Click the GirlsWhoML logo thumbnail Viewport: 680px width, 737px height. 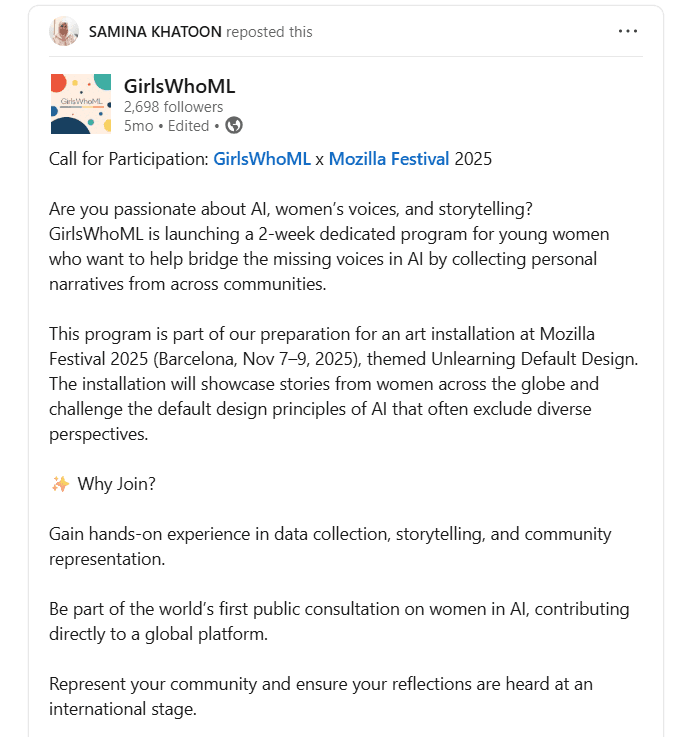80,103
